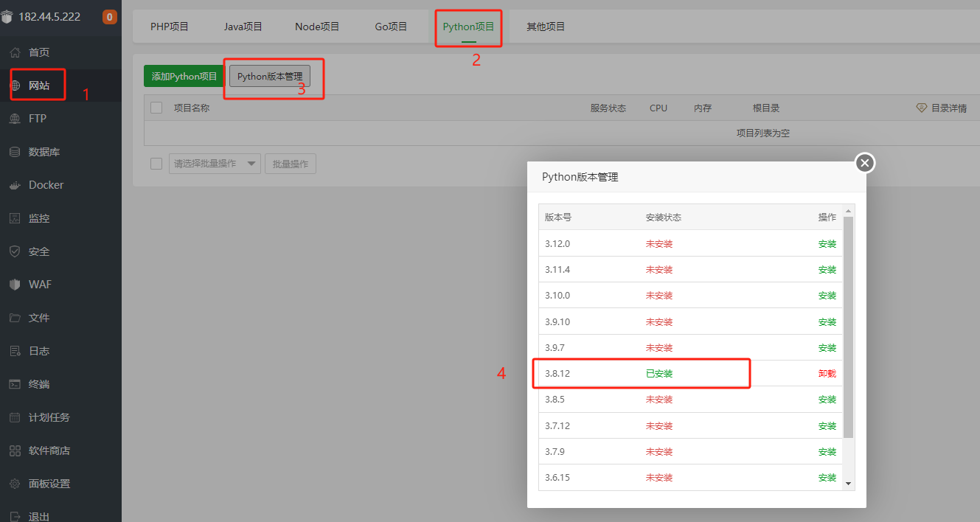The height and width of the screenshot is (522, 980).
Task: Click the diamond icon beside 目录详情
Action: click(x=921, y=108)
